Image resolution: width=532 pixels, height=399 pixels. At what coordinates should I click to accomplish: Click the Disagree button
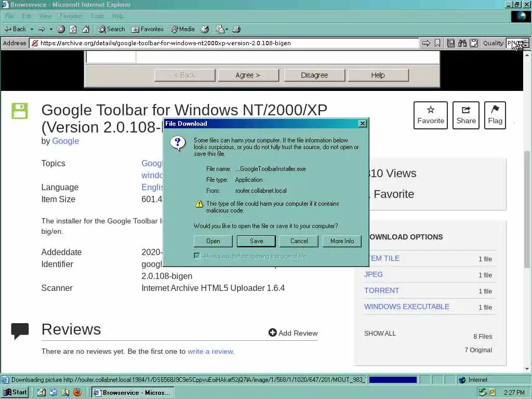point(314,75)
